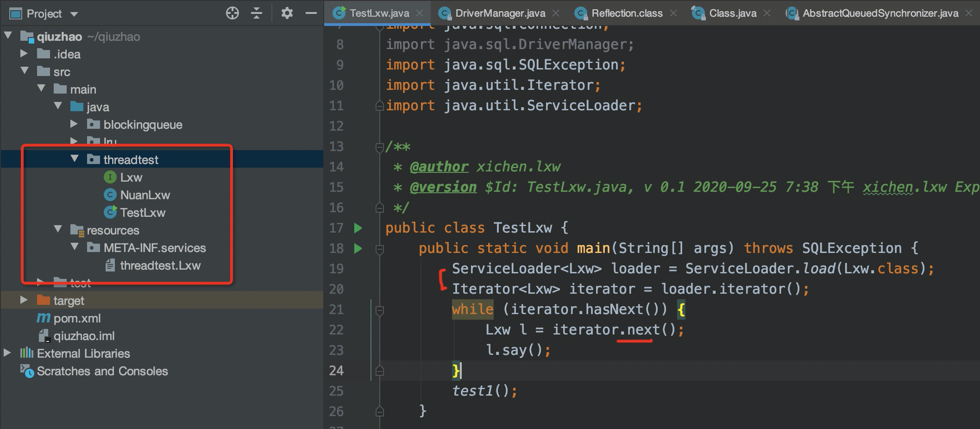Collapse the resources folder arrow
Image resolution: width=980 pixels, height=429 pixels.
click(x=58, y=229)
